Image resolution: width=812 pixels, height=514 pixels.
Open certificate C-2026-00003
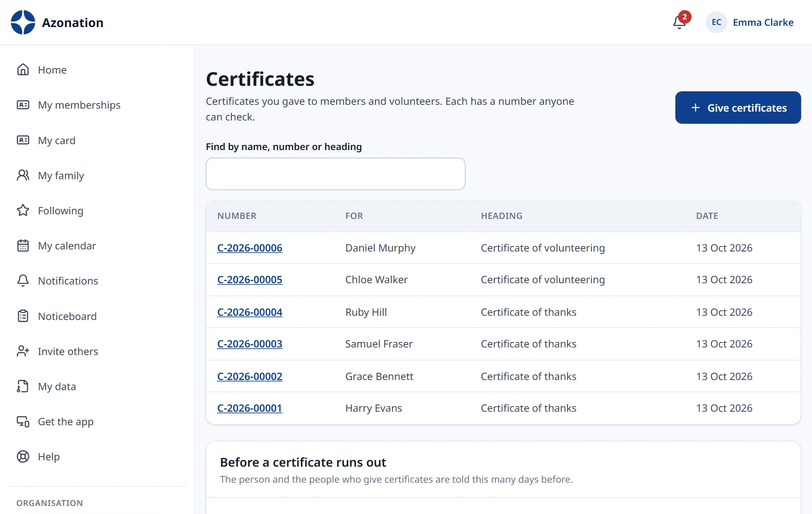(250, 344)
